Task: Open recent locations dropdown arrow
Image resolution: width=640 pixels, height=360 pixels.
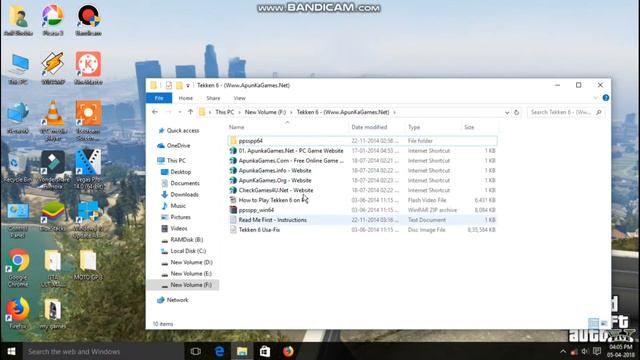Action: coord(180,112)
